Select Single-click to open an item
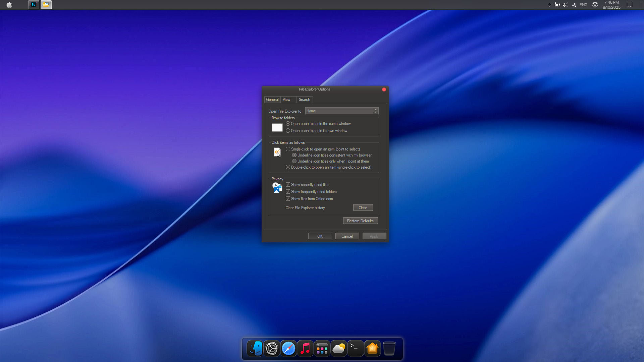644x362 pixels. [288, 149]
